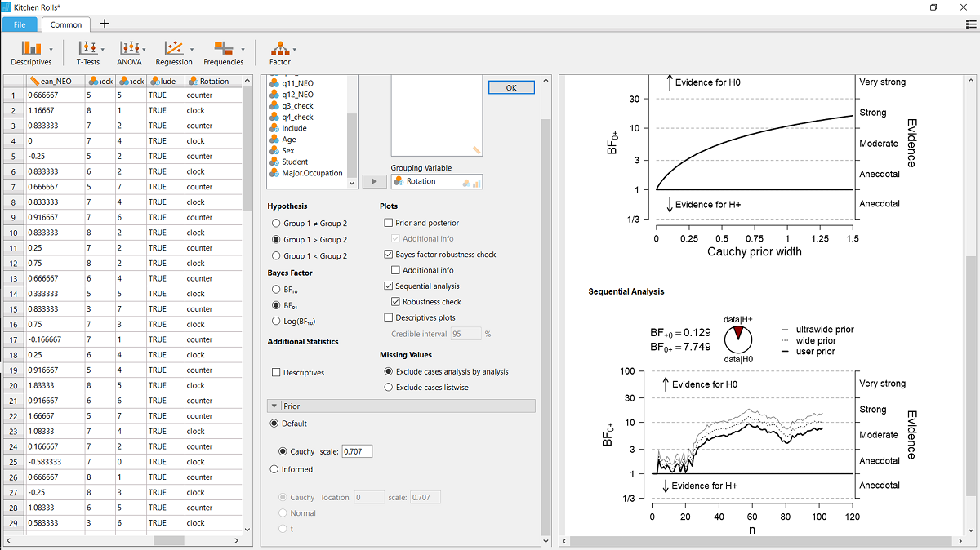
Task: Click the add new tab plus button
Action: coord(104,24)
